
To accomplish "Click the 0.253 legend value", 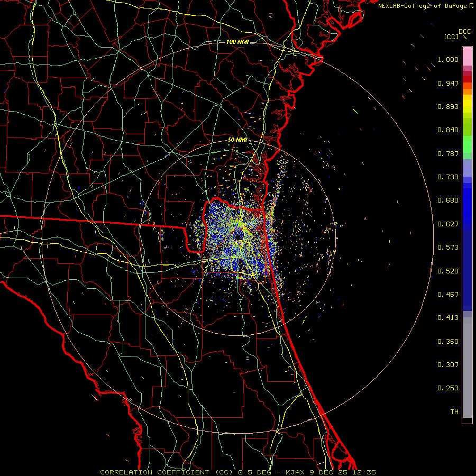I will pyautogui.click(x=448, y=388).
